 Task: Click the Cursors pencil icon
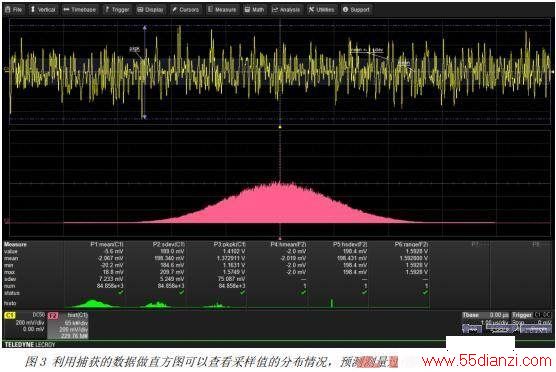click(x=174, y=10)
